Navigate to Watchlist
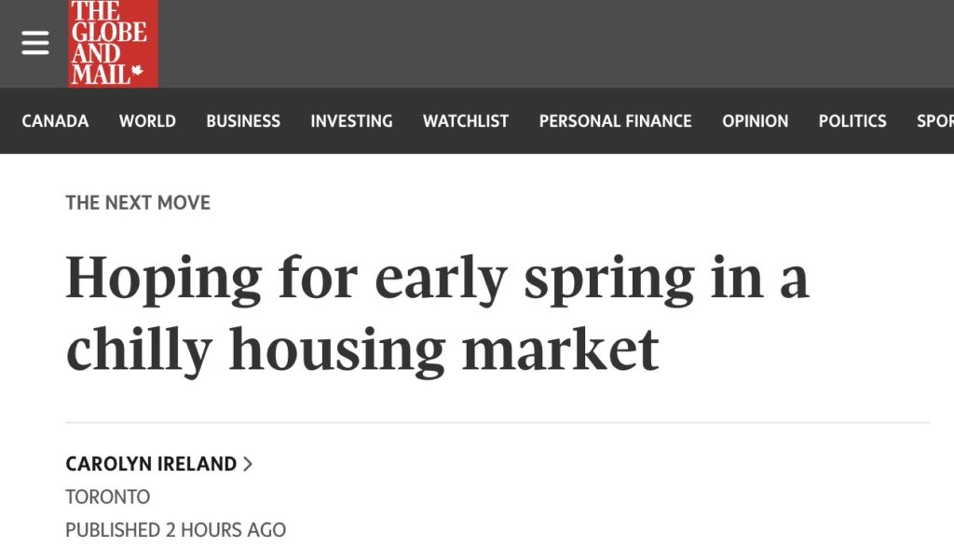This screenshot has width=954, height=560. 466,121
